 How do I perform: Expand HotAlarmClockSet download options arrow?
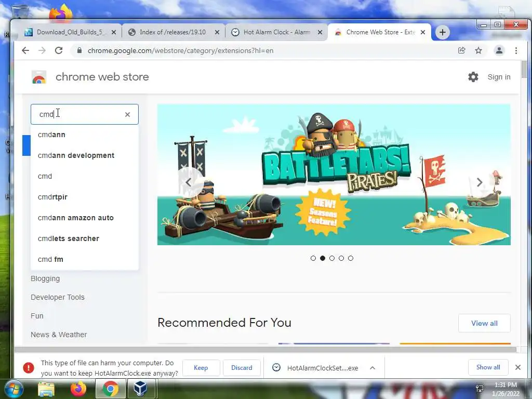pos(373,368)
